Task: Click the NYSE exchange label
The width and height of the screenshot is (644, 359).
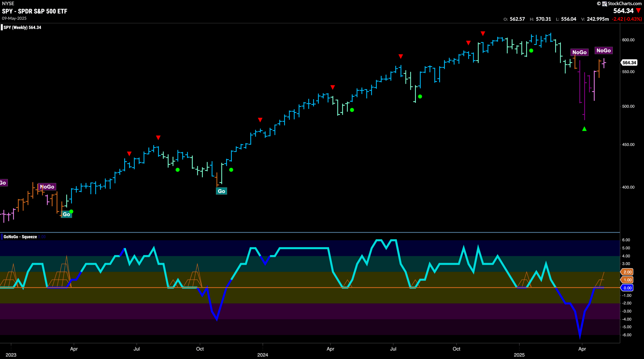Action: coord(8,4)
